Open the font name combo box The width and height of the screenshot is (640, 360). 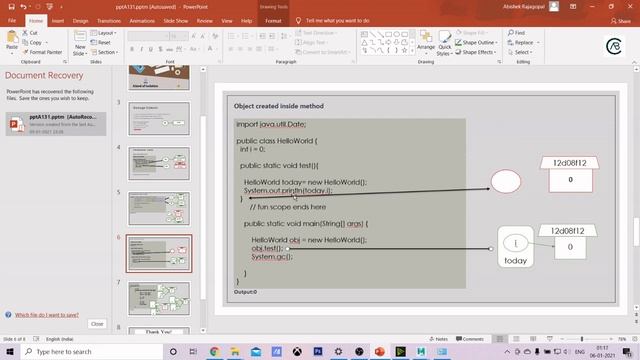148,36
